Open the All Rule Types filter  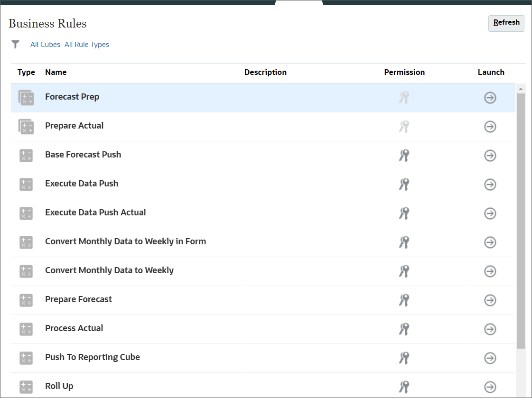(87, 44)
